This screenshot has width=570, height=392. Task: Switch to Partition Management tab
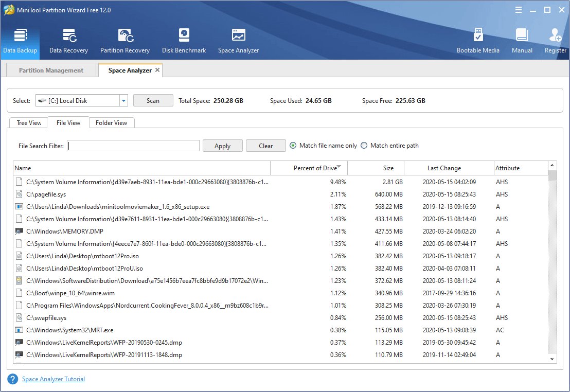coord(51,70)
